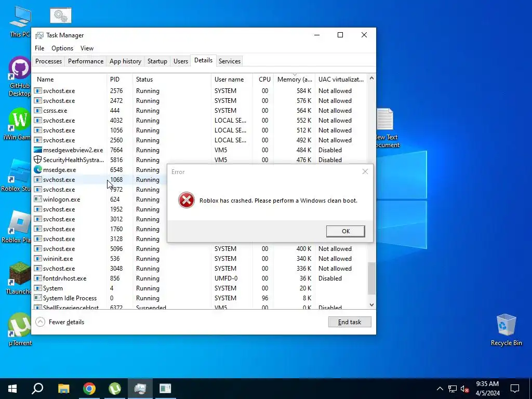Screen dimensions: 532x399
Task: Launch Chrome from taskbar
Action: [89, 389]
